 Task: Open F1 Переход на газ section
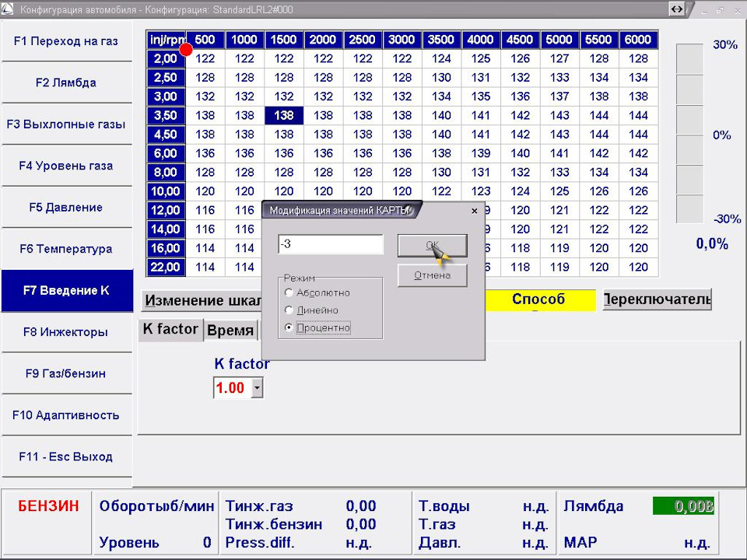66,41
